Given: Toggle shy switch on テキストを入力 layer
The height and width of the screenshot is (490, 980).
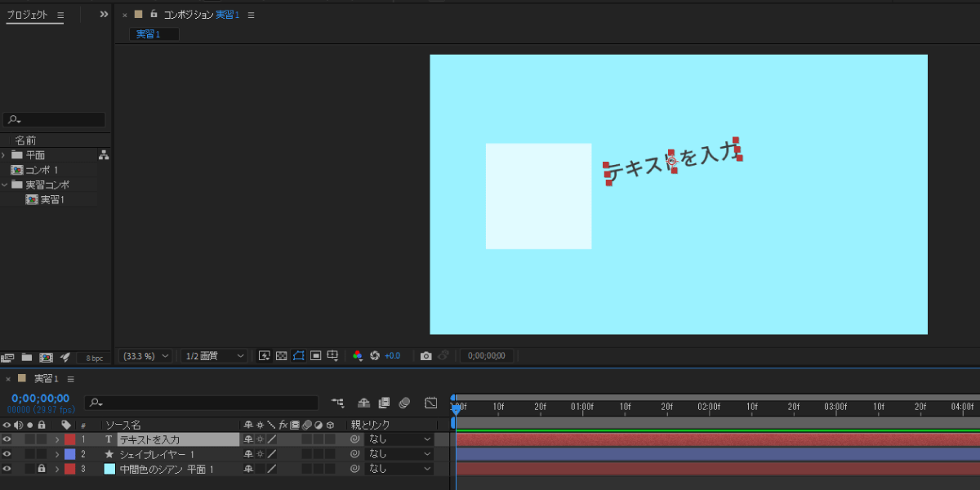Looking at the screenshot, I should 248,439.
